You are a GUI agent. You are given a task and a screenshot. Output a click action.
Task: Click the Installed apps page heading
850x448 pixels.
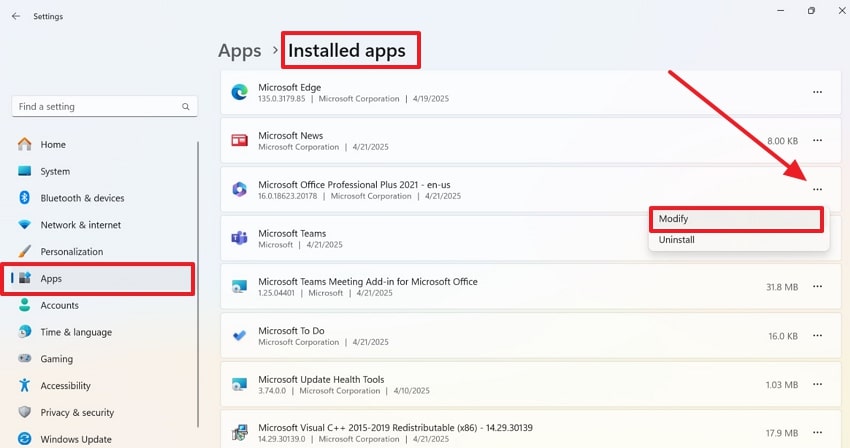(347, 50)
